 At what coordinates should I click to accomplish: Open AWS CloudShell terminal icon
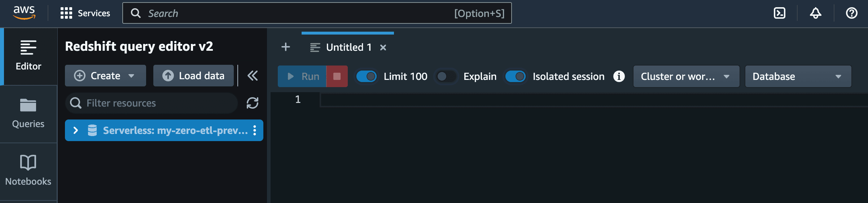[x=780, y=13]
